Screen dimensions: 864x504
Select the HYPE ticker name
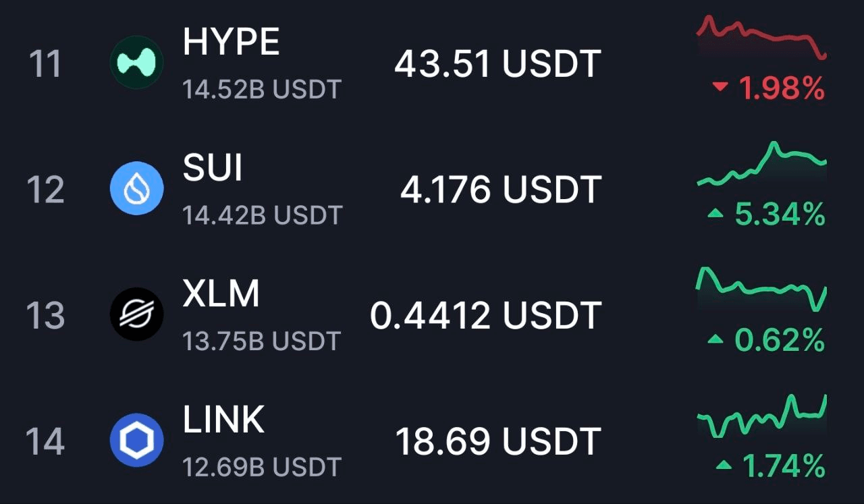(x=231, y=43)
